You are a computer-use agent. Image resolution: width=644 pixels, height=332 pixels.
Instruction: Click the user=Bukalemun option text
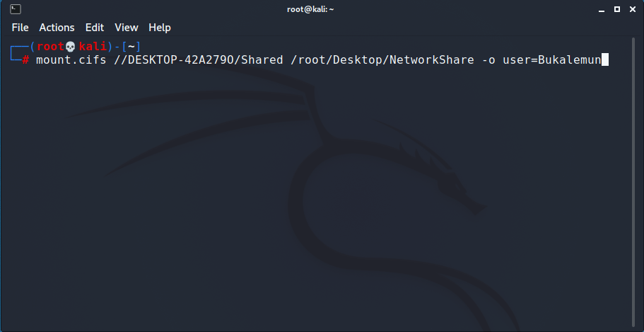tap(551, 60)
